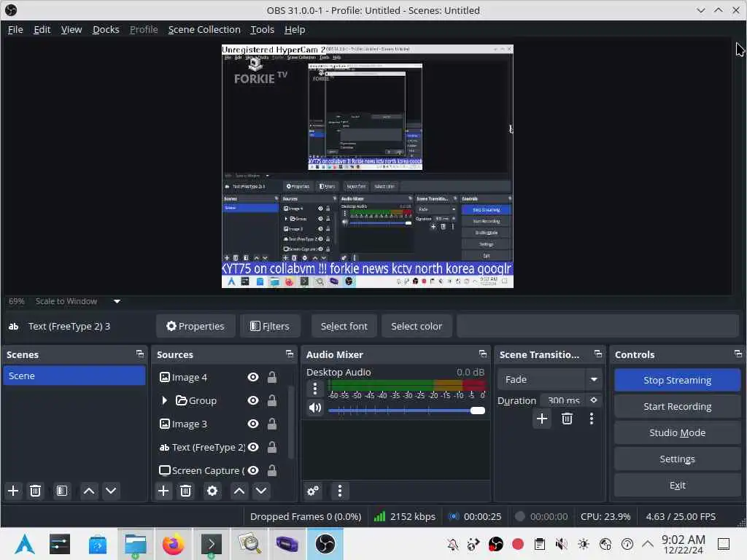Enable Studio Mode
The width and height of the screenshot is (747, 560).
coord(677,432)
